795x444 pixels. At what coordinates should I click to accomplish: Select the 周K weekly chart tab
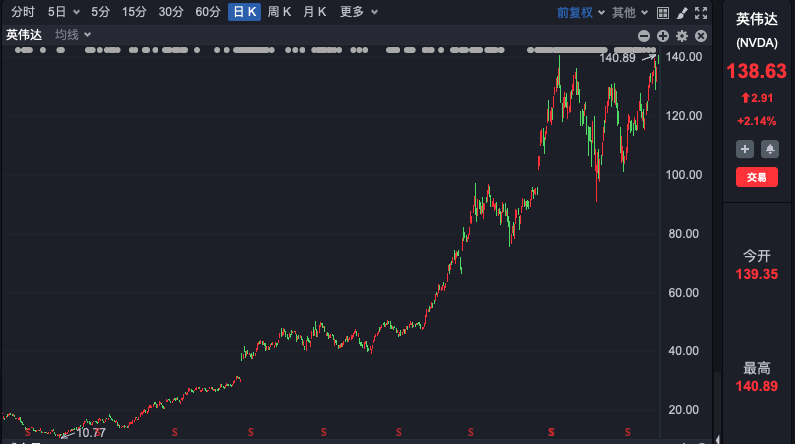[x=280, y=12]
